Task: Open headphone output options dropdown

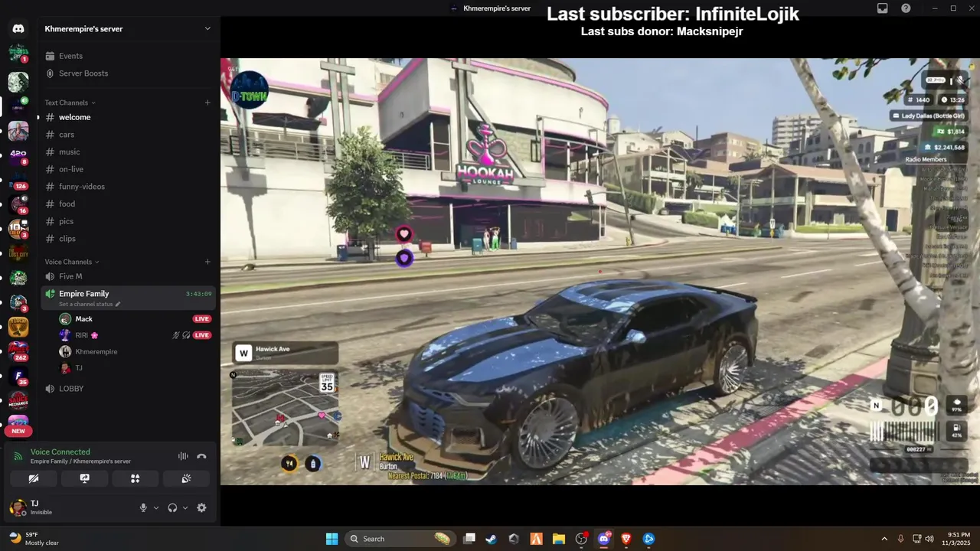Action: 185,507
